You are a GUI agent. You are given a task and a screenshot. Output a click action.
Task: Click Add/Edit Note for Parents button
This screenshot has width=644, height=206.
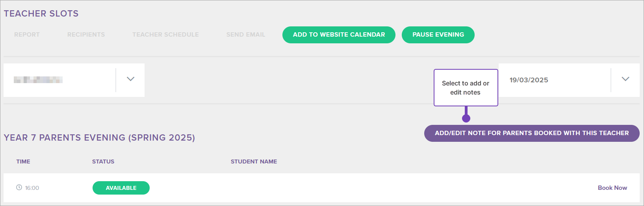point(531,133)
